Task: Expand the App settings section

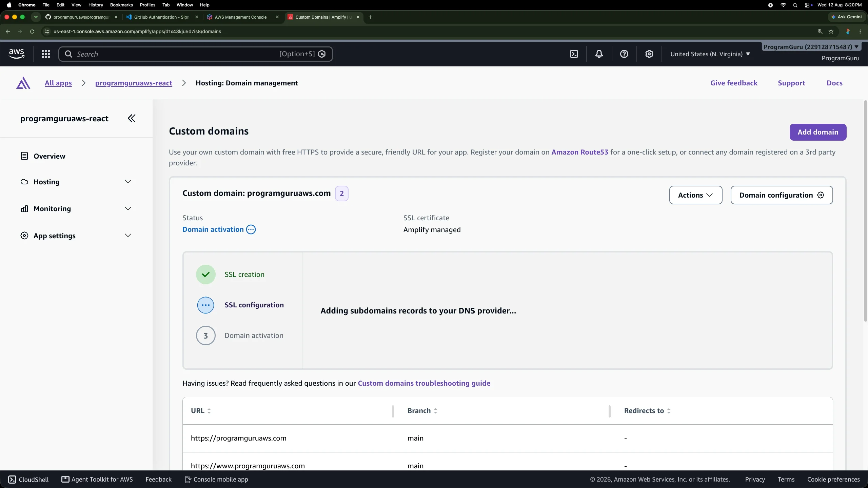Action: pos(128,236)
